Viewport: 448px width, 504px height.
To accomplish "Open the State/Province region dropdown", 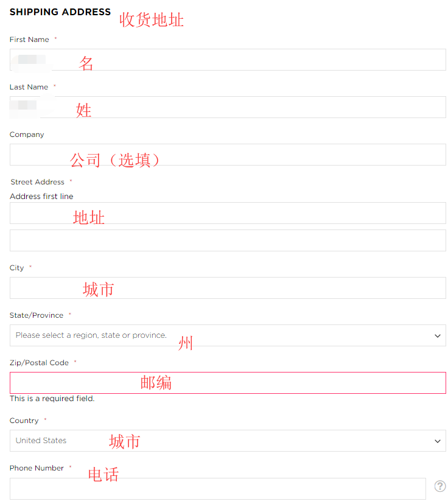I will click(228, 335).
